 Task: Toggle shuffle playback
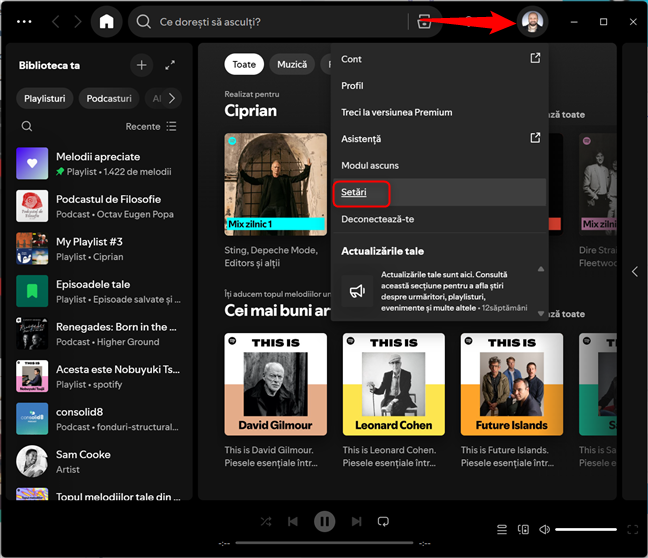point(265,521)
